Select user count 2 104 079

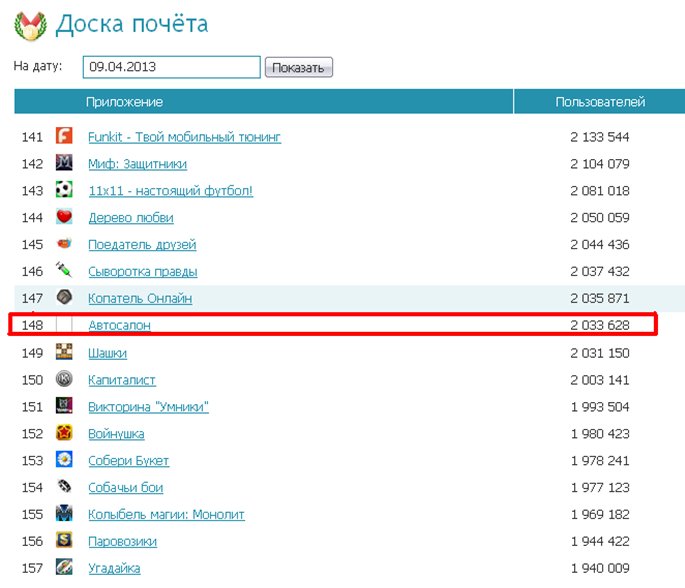(599, 164)
